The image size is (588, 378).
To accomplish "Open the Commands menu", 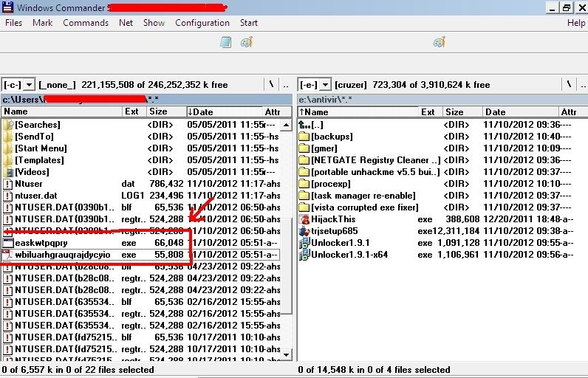I will pos(86,23).
